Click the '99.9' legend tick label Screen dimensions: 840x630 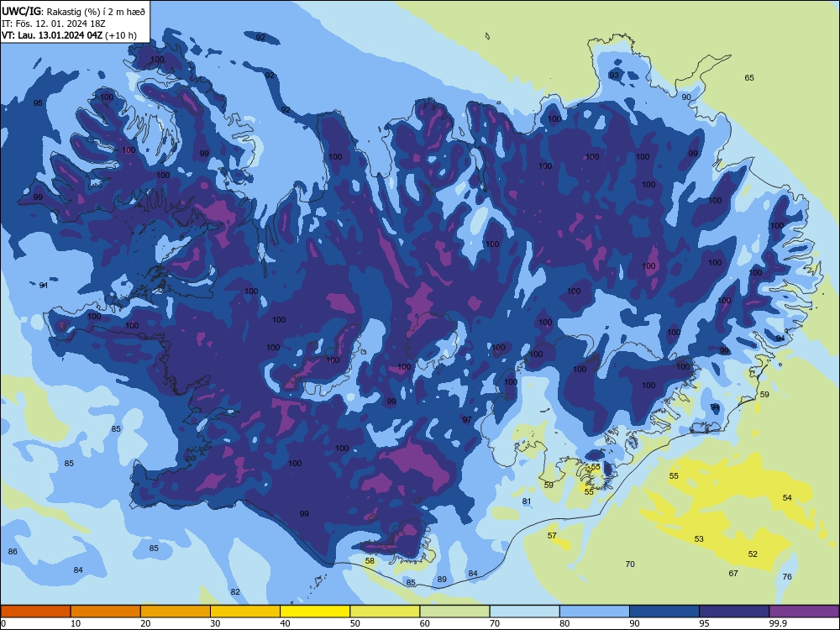777,623
